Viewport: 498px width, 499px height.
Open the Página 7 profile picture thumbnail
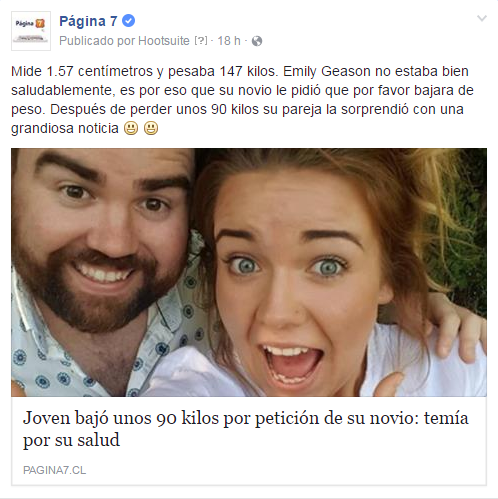[31, 31]
